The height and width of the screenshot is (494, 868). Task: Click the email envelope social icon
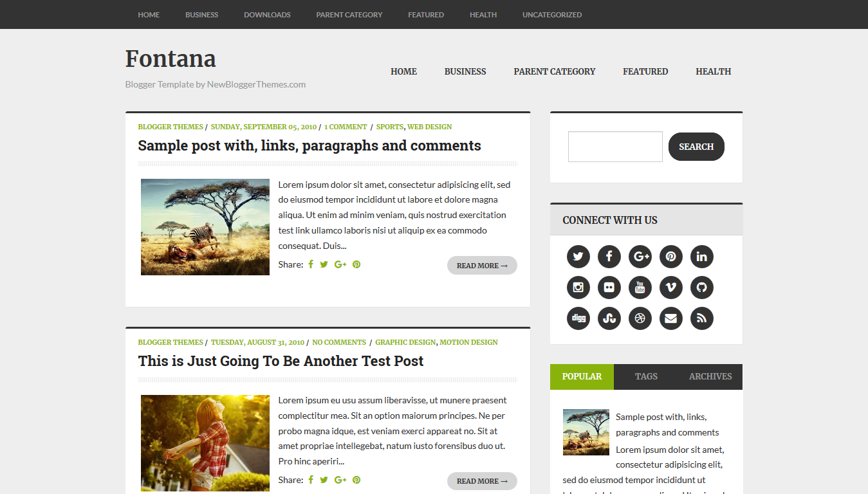670,318
